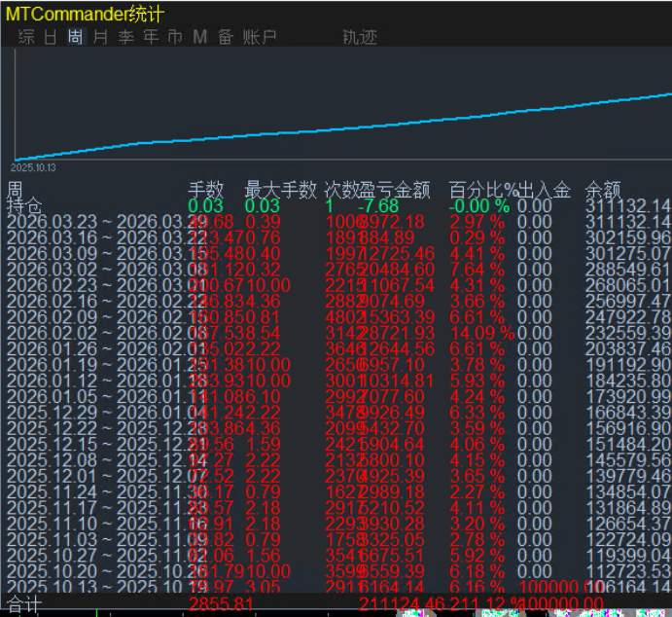This screenshot has height=617, width=672.
Task: Click the 3.59 % percentage cell
Action: point(477,428)
